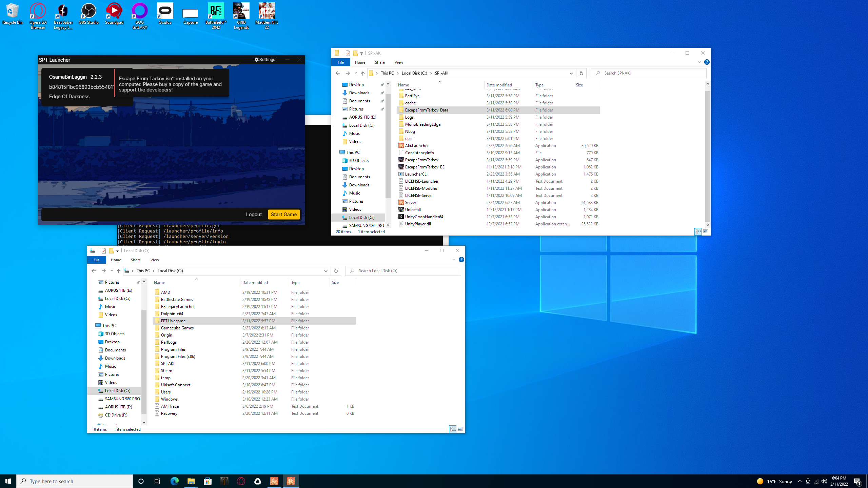Launch GRID Legends desktop shortcut
This screenshot has width=868, height=488.
tap(241, 16)
